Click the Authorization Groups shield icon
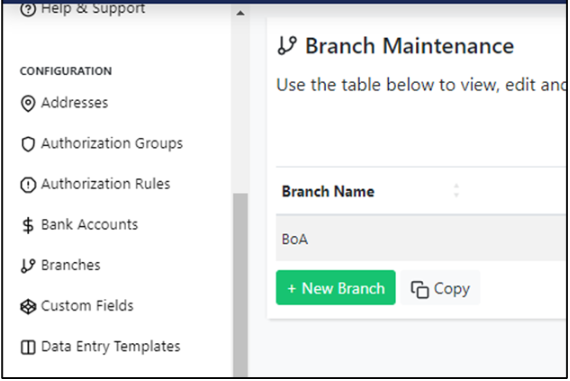The width and height of the screenshot is (570, 381). (x=28, y=144)
